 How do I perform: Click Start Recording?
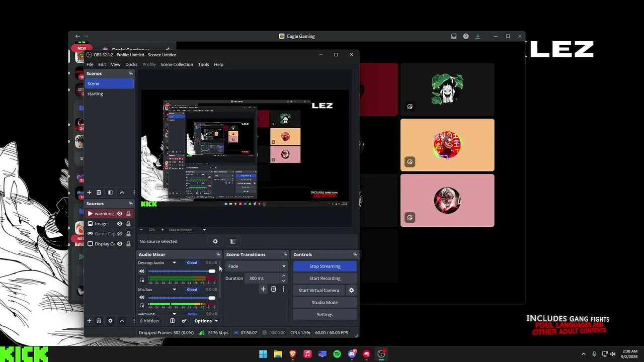tap(325, 279)
